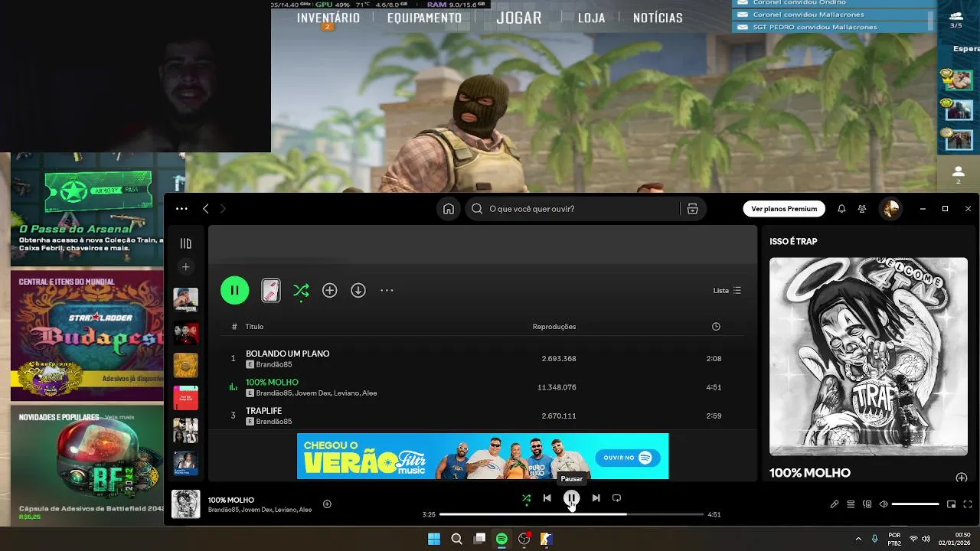This screenshot has width=980, height=551.
Task: Open INVENTÁRIO tab in CS2 menu
Action: (x=328, y=18)
